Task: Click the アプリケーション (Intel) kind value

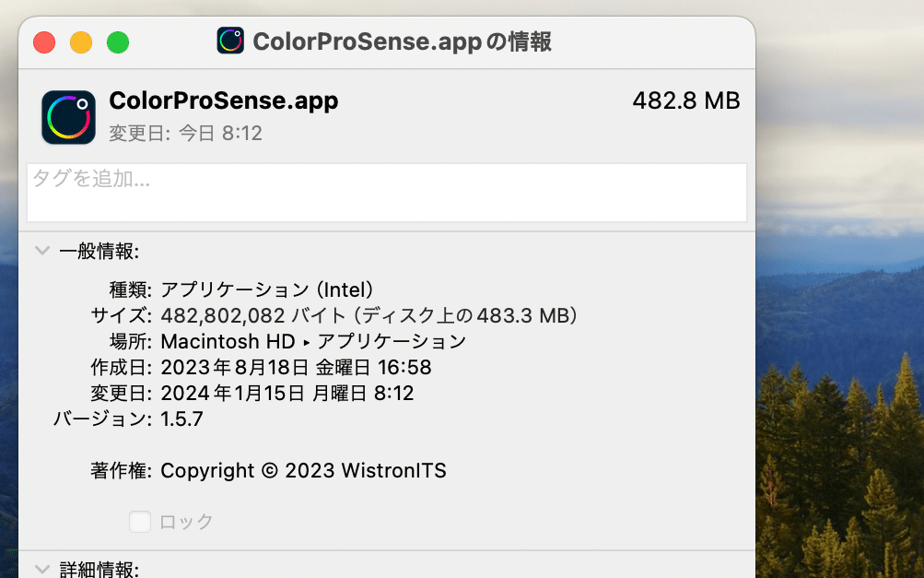Action: tap(267, 289)
